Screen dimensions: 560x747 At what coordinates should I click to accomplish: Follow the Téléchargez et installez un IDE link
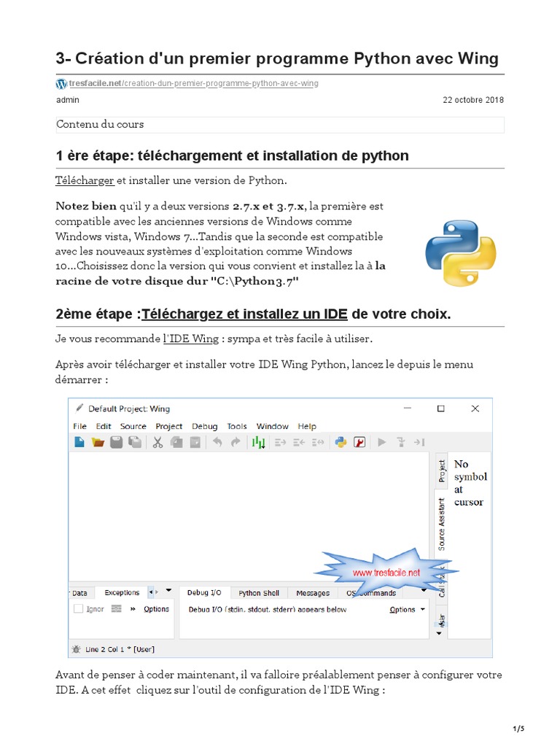pos(244,314)
